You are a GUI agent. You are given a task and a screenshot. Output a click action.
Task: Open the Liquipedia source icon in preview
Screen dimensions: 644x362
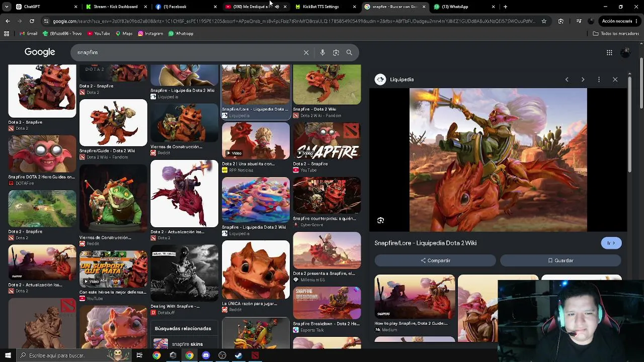point(380,79)
